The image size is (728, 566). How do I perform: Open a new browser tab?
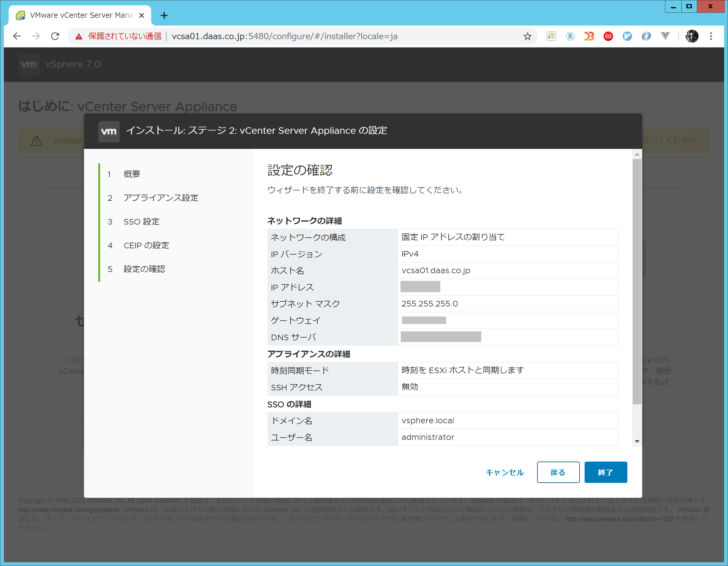coord(164,15)
